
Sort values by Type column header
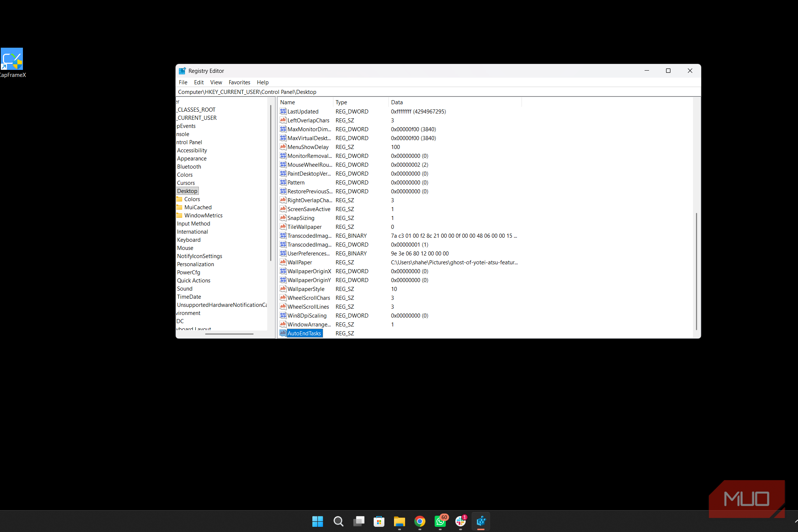click(x=361, y=102)
